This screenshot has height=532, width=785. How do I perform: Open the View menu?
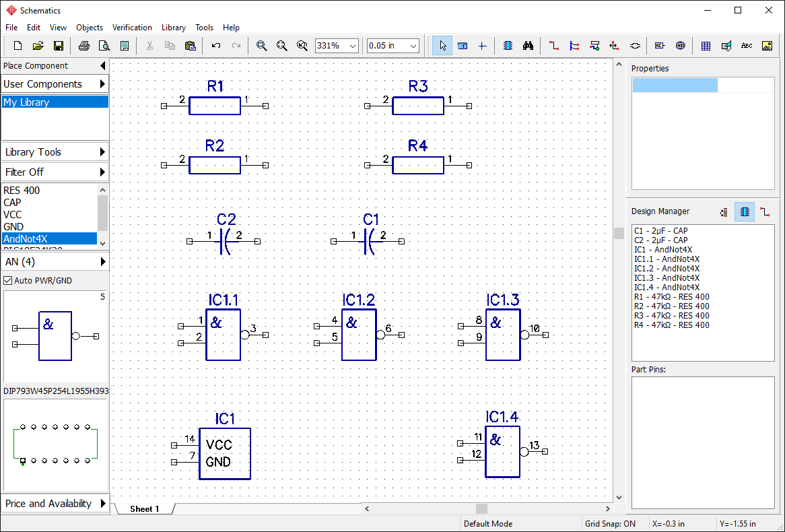click(x=58, y=28)
